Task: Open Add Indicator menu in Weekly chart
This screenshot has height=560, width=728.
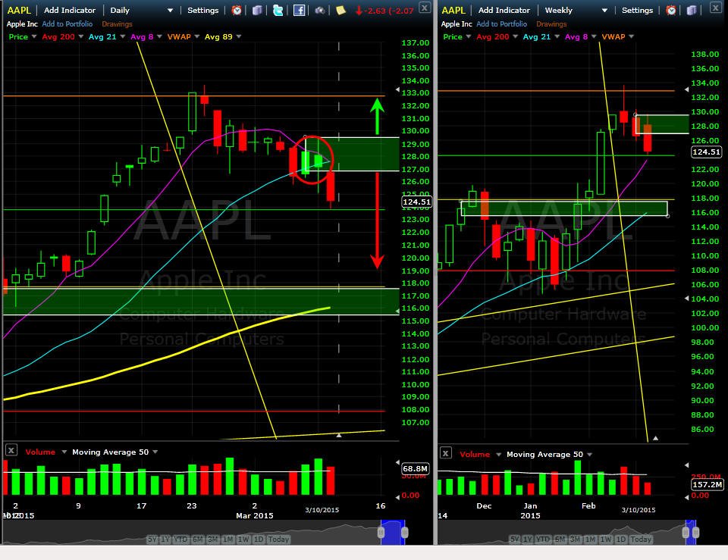Action: point(504,10)
